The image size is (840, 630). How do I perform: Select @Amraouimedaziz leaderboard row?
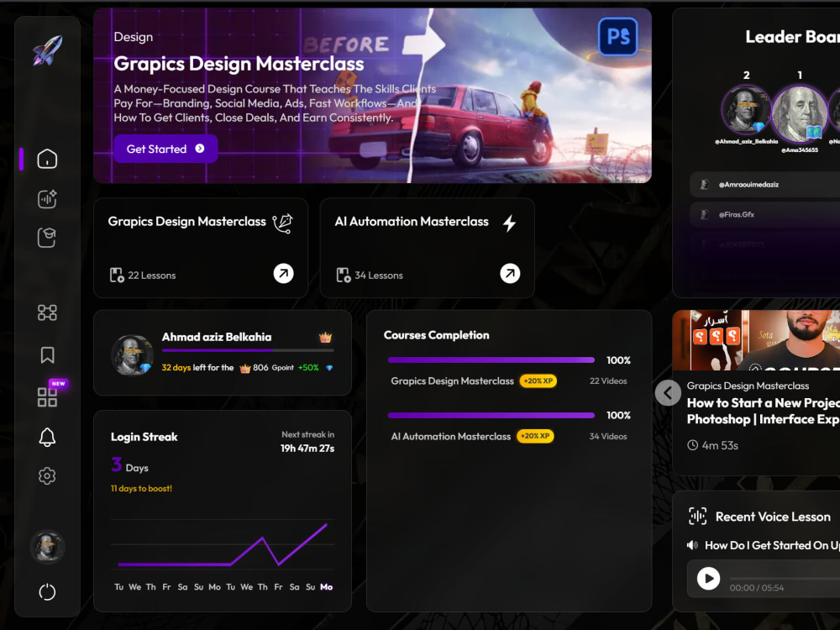765,184
